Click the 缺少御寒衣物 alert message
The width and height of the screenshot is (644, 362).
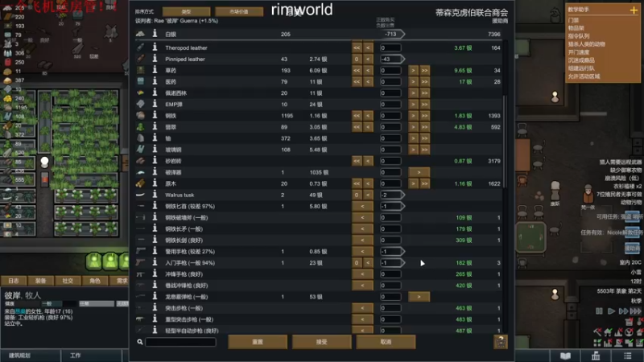625,170
